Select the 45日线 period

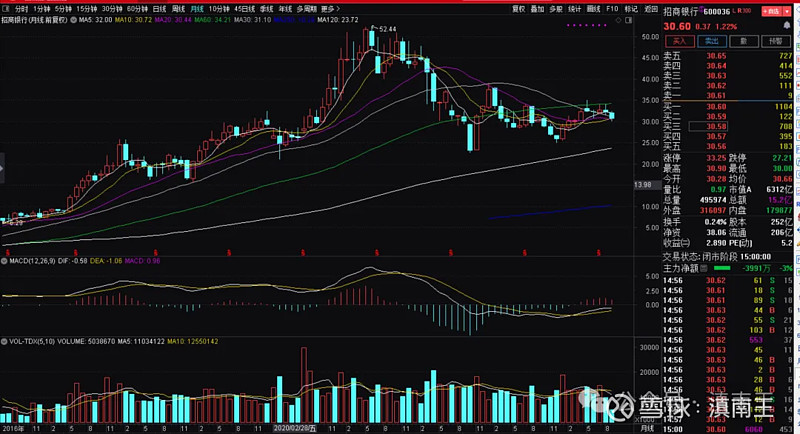(244, 9)
